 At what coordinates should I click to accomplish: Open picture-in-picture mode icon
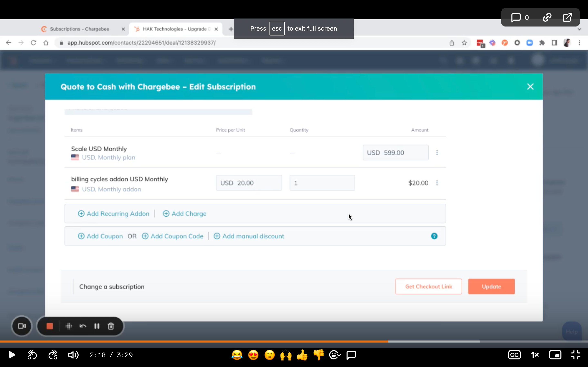coord(555,355)
